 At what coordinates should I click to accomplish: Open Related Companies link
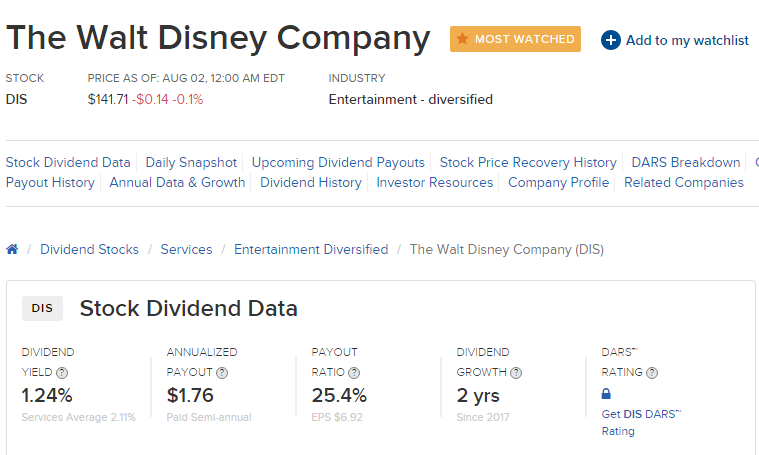(x=683, y=182)
